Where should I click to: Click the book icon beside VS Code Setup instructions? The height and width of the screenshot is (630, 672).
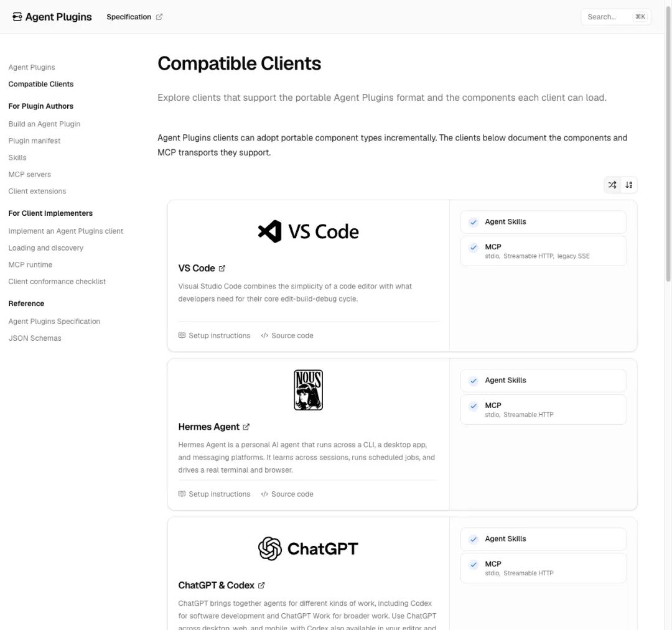[x=182, y=335]
